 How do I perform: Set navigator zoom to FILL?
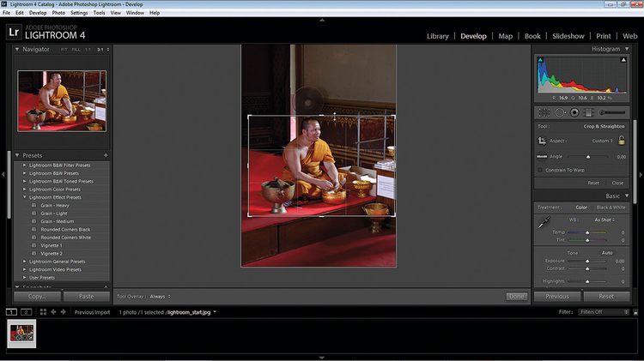(x=76, y=50)
